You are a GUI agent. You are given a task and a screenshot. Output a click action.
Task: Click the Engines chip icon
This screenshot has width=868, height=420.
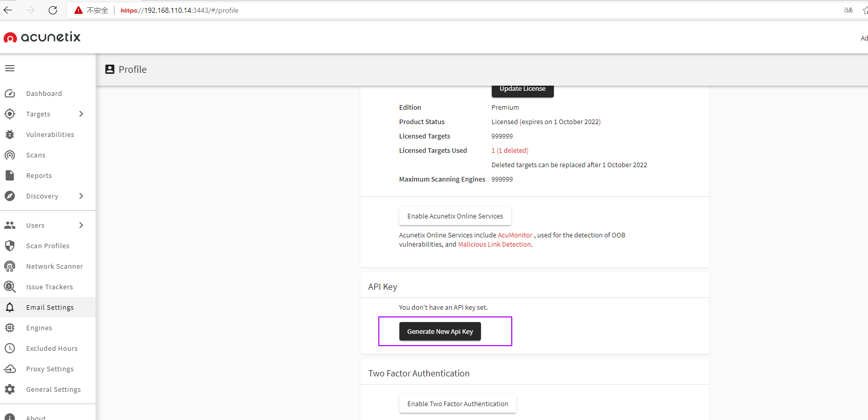[x=10, y=328]
